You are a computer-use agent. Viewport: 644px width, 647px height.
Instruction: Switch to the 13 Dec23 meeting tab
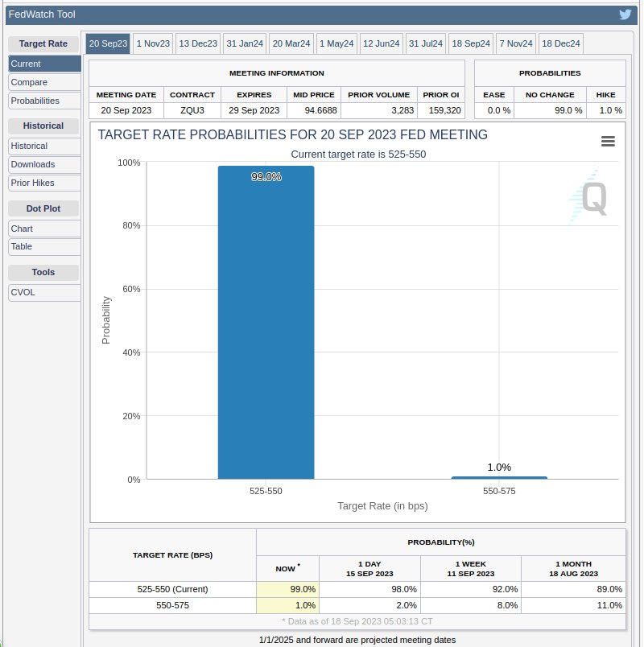[198, 43]
